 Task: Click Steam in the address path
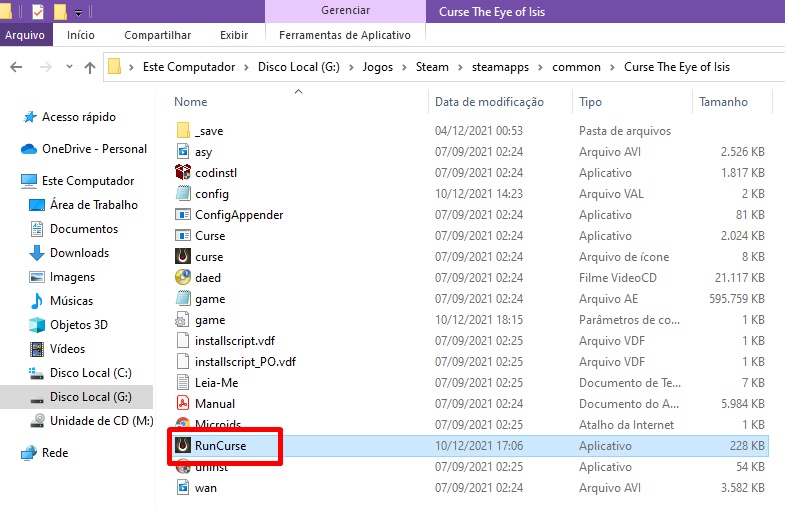[x=432, y=67]
